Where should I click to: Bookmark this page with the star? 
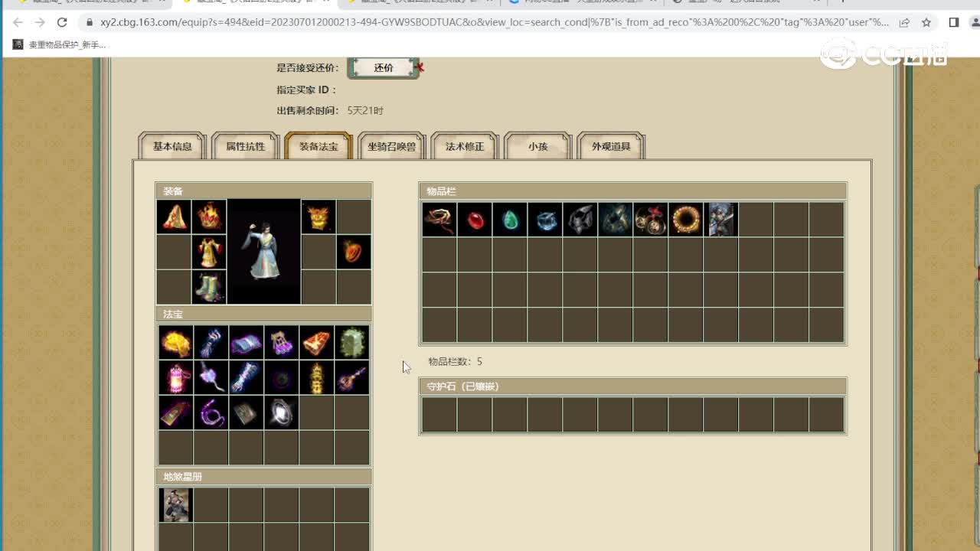[926, 23]
